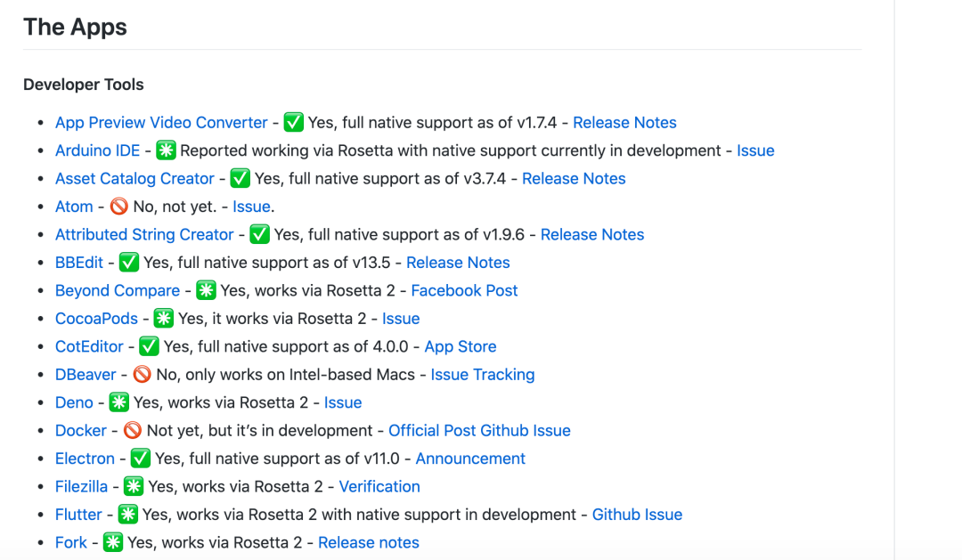Screen dimensions: 962x560
Task: Open the Issue link for CocoaPods
Action: [401, 319]
